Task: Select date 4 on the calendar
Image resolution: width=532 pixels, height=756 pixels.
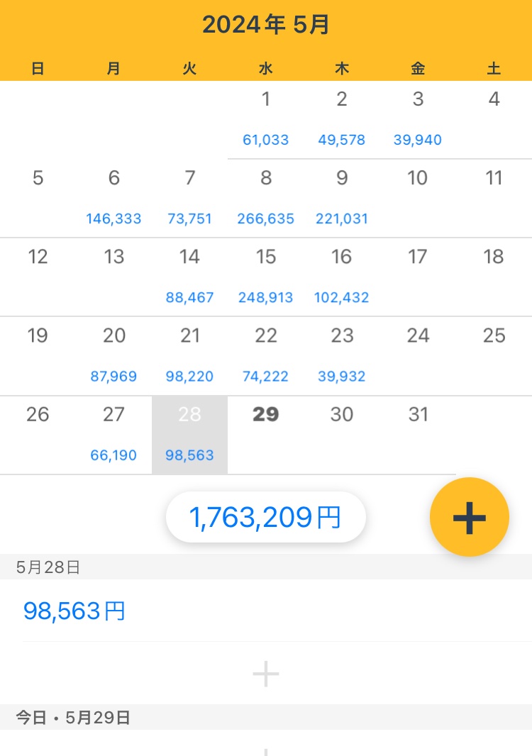Action: coord(494,120)
